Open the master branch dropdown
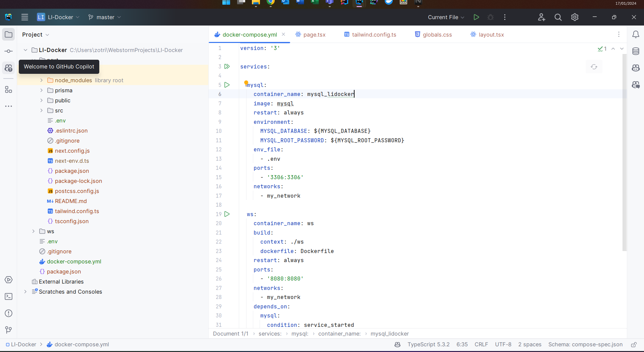644x352 pixels. coord(104,17)
